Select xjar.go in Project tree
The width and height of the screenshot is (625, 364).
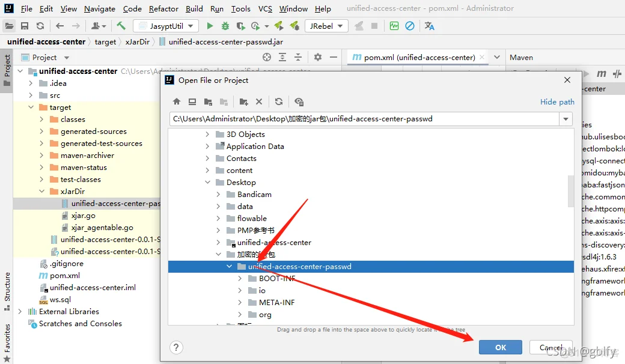(x=84, y=216)
